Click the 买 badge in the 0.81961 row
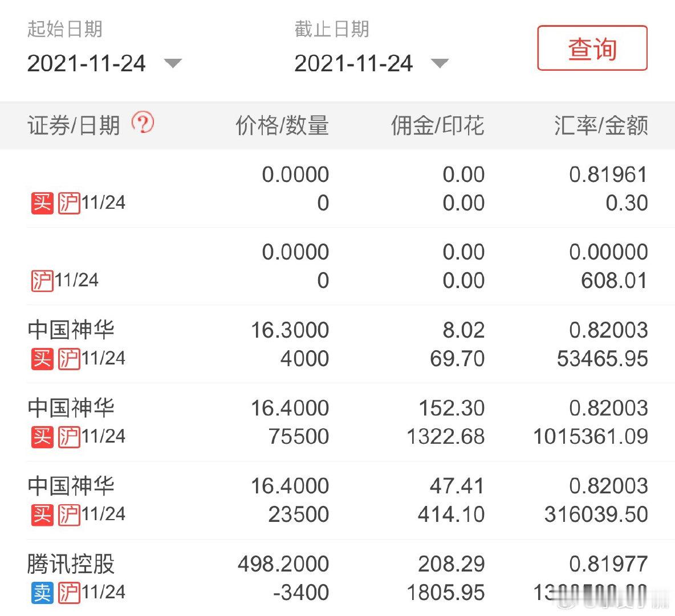The image size is (675, 616). tap(42, 203)
